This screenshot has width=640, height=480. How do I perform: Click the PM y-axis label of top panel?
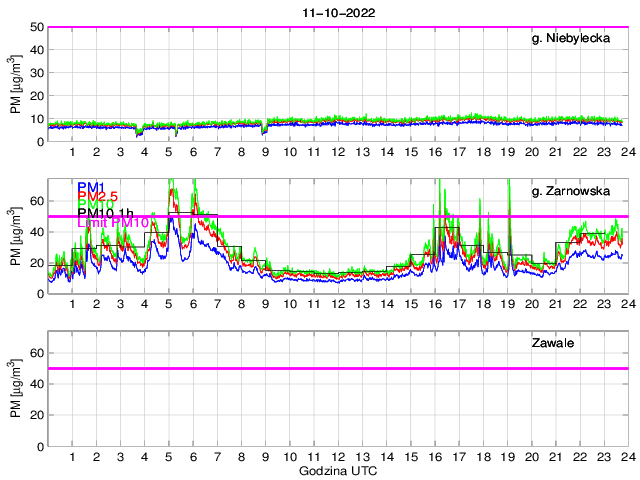coord(15,84)
